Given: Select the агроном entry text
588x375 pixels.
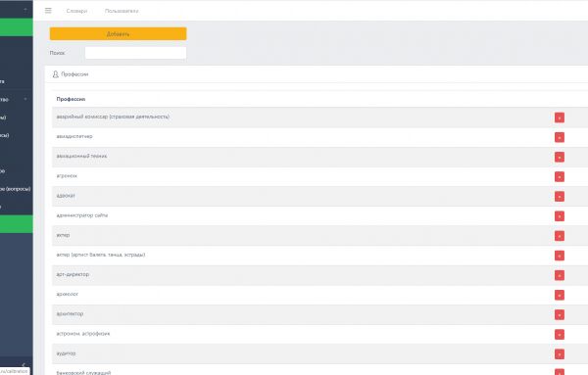Looking at the screenshot, I should 67,175.
